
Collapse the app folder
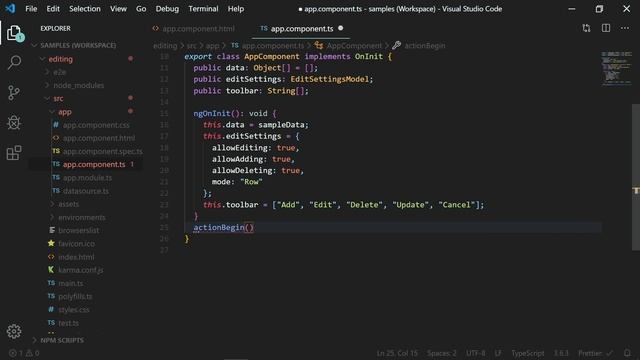[64, 111]
